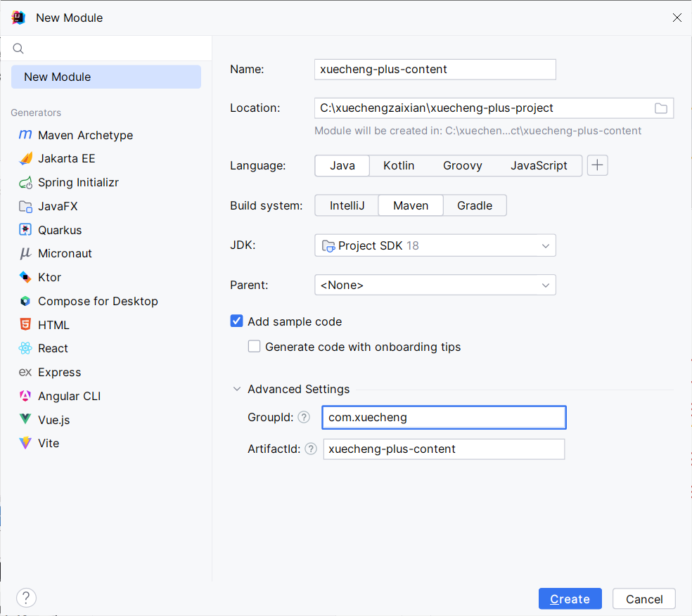The image size is (692, 616).
Task: Select the Vue.js generator label
Action: tap(54, 420)
